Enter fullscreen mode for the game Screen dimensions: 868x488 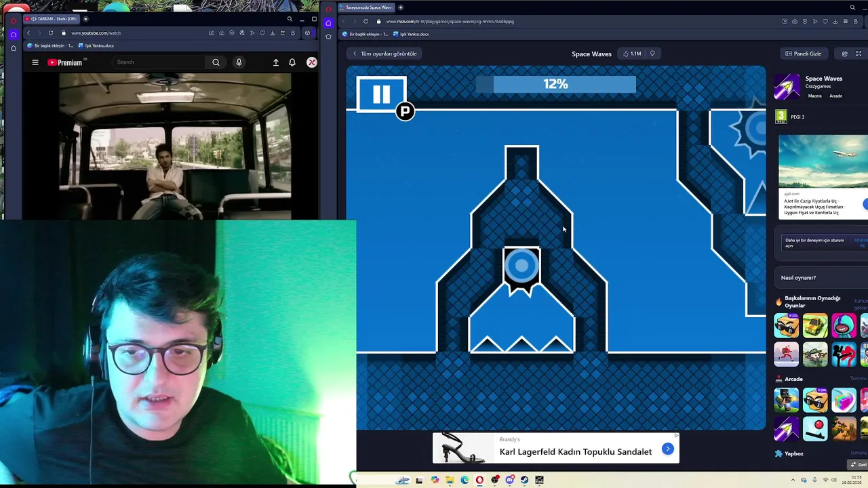[859, 54]
